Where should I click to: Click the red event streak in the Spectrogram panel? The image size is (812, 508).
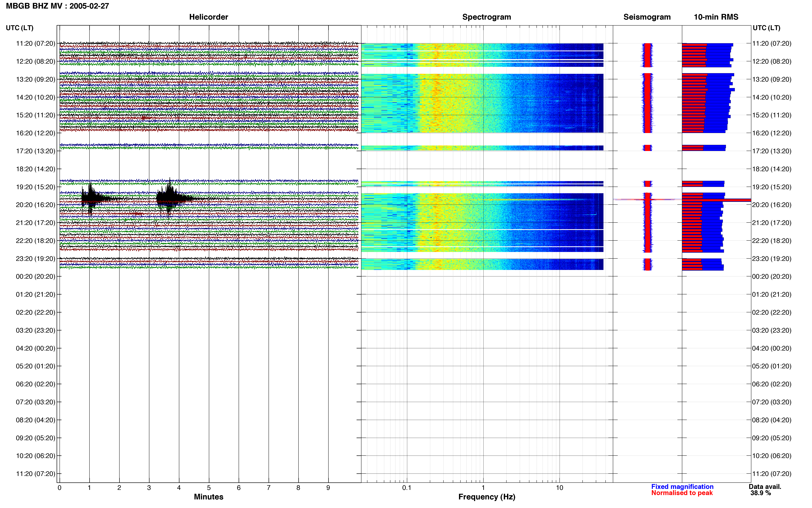[534, 200]
